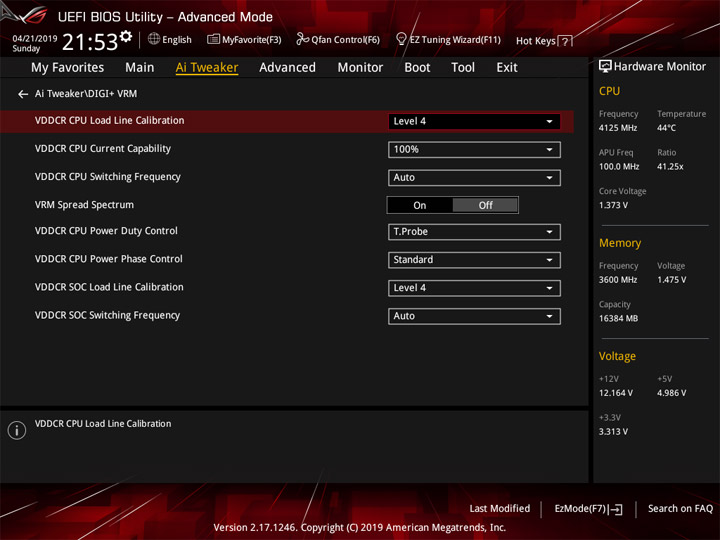Click Last Modified at the bottom
This screenshot has height=540, width=720.
[500, 509]
